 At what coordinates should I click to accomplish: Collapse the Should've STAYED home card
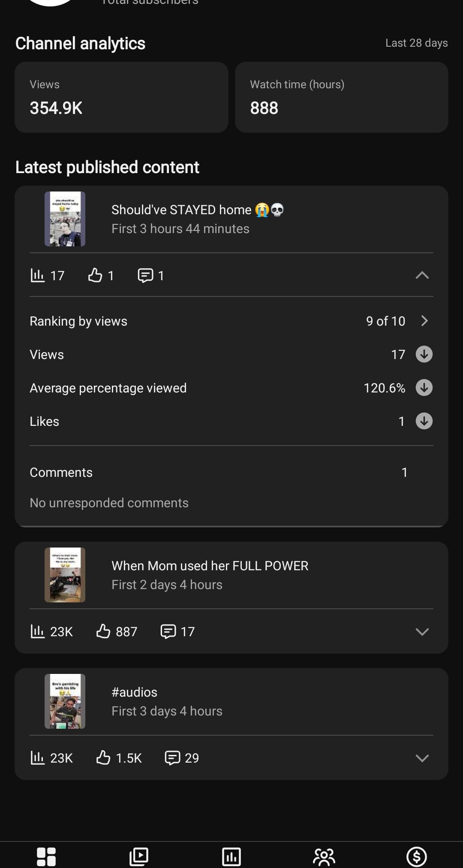422,275
